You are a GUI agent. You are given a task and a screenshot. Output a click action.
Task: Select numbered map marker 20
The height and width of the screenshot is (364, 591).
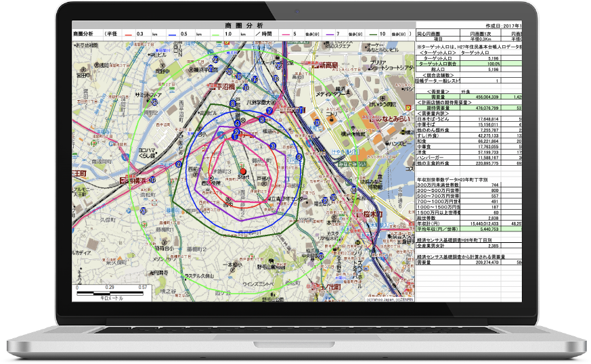(x=229, y=72)
